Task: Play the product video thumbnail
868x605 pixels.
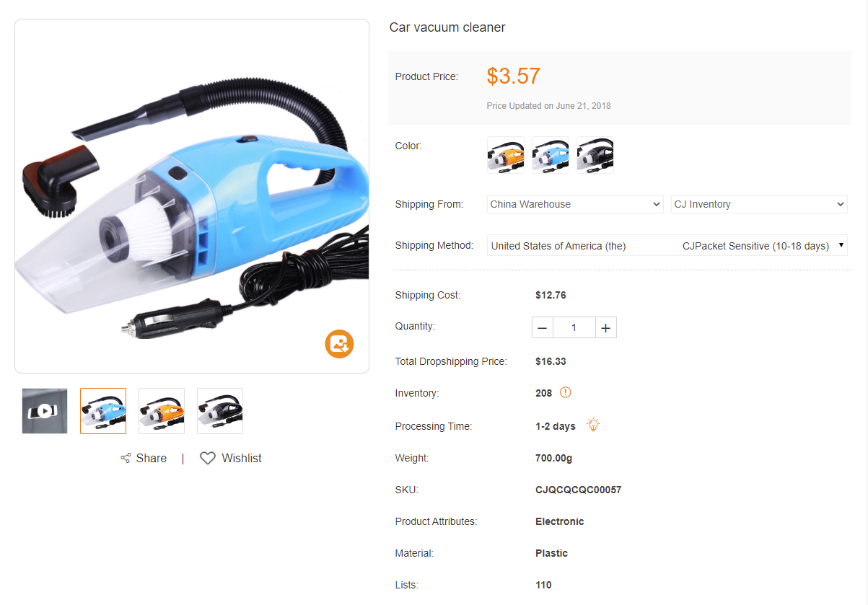Action: [45, 411]
